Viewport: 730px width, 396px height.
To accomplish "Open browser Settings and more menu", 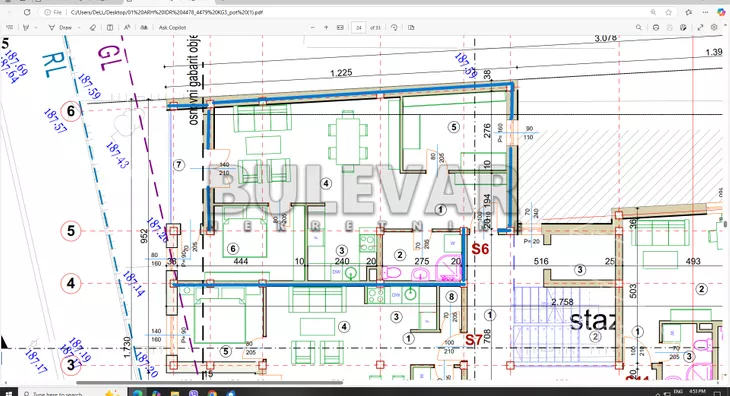I will point(705,13).
